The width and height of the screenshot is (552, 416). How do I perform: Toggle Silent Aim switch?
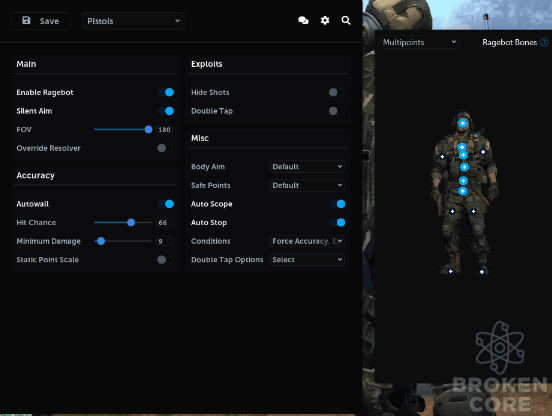pyautogui.click(x=165, y=111)
